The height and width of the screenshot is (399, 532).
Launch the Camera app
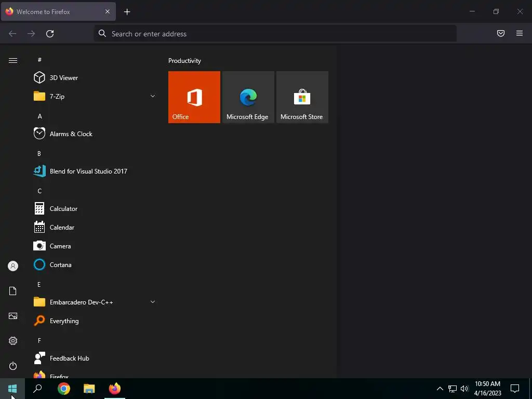pyautogui.click(x=95, y=246)
